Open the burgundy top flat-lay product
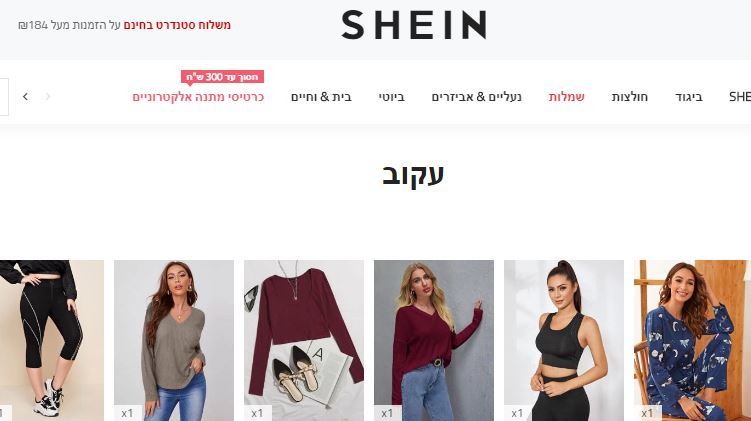Image resolution: width=751 pixels, height=421 pixels. [x=304, y=341]
